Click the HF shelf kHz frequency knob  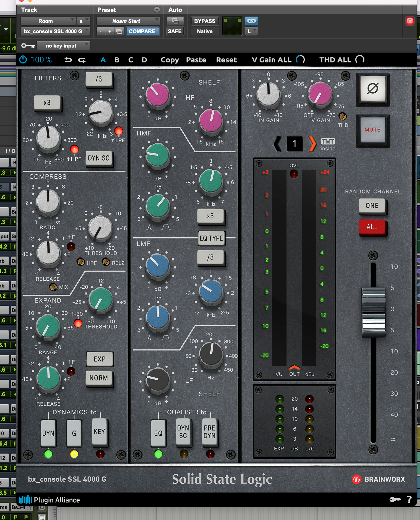[211, 121]
